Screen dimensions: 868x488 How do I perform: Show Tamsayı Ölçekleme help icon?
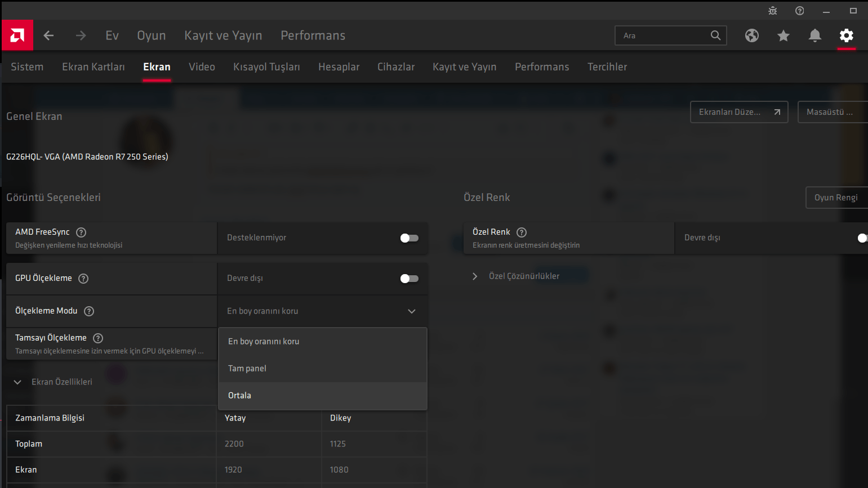[x=98, y=338]
